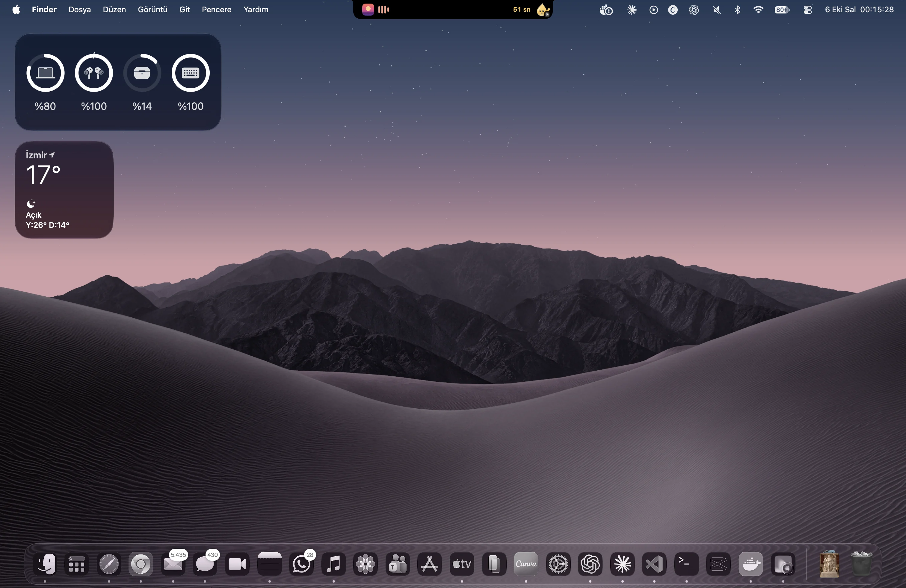Toggle Bluetooth from menu bar icon

[737, 10]
